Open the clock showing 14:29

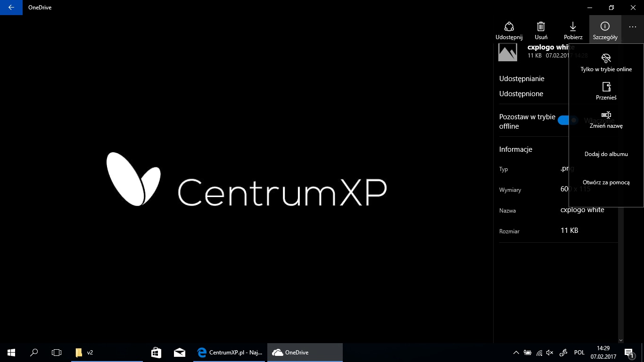coord(603,352)
